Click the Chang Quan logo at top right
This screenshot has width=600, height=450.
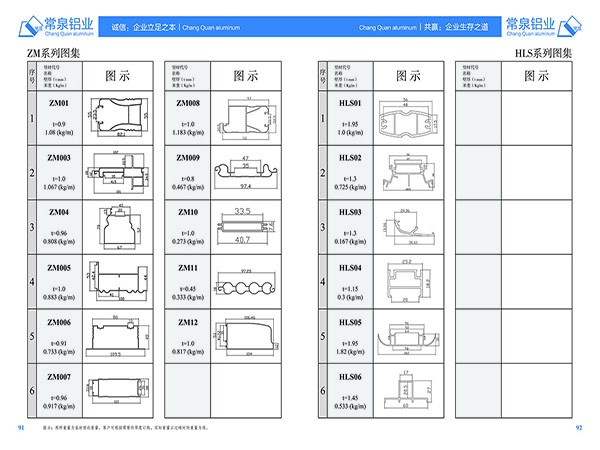click(x=544, y=26)
